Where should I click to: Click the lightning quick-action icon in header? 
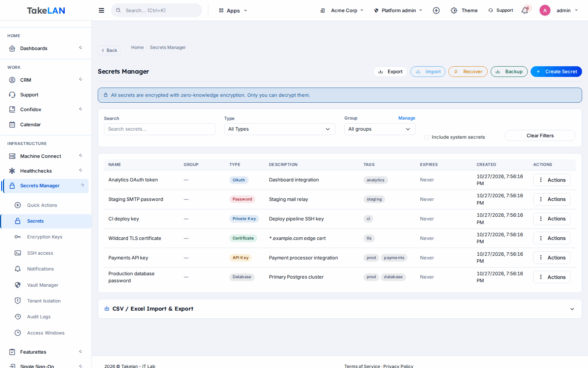tap(436, 10)
